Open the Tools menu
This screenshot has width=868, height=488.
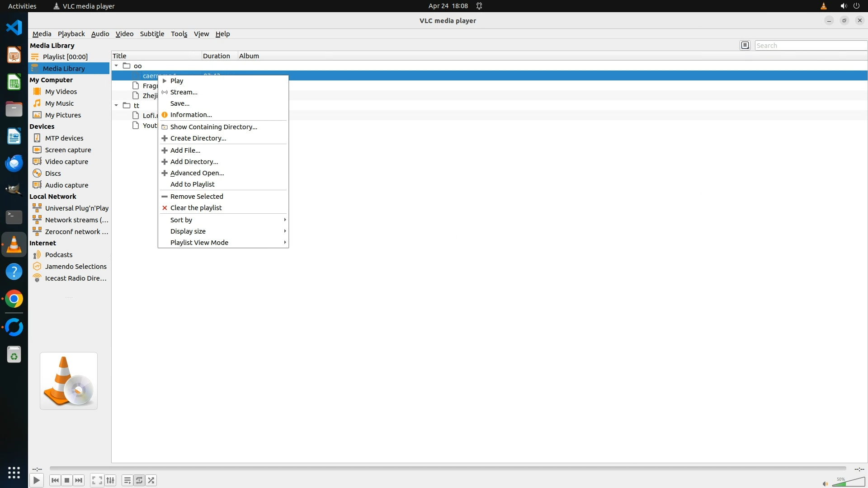[179, 34]
